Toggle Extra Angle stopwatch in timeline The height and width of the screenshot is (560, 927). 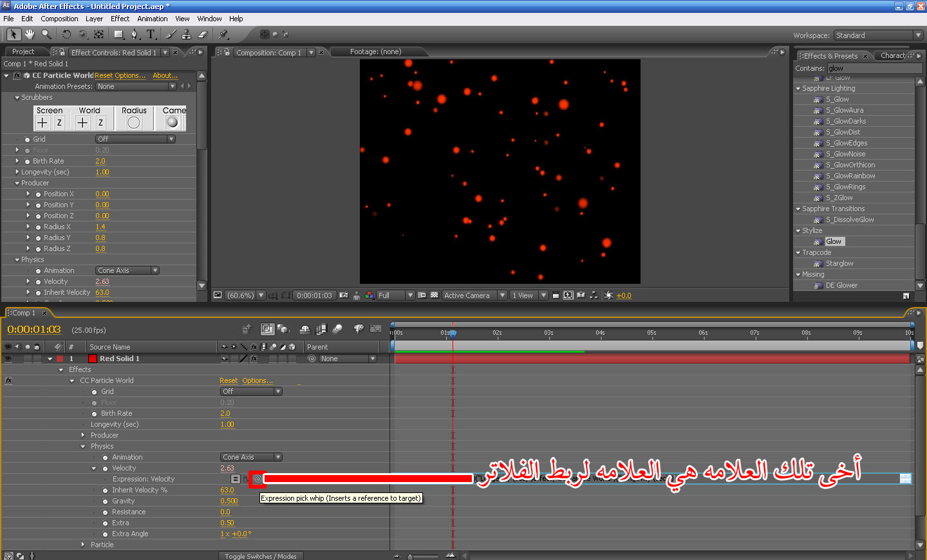(106, 534)
